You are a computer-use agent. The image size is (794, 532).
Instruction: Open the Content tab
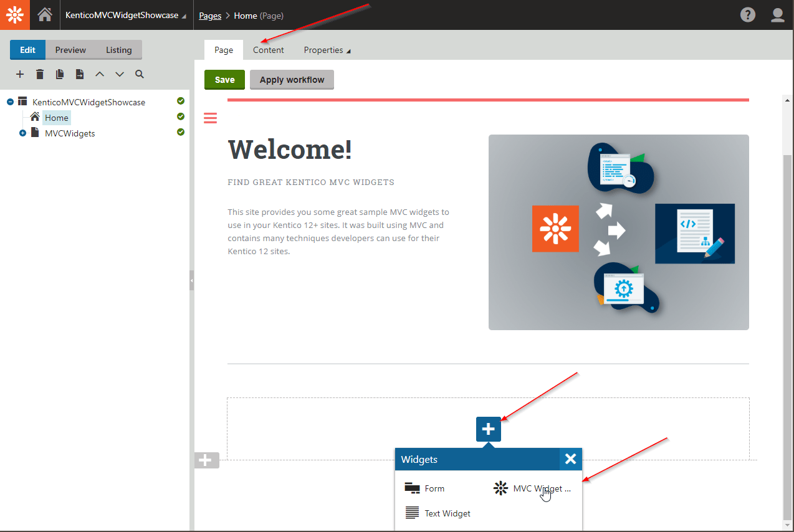[269, 50]
